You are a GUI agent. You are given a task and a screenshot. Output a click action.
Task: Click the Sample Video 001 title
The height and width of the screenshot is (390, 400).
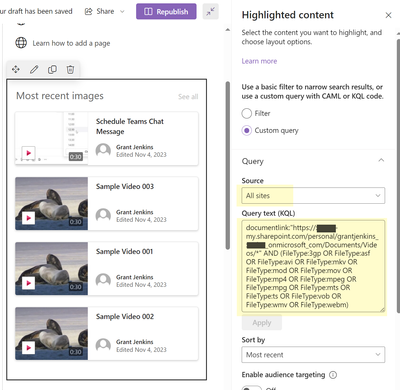(124, 251)
